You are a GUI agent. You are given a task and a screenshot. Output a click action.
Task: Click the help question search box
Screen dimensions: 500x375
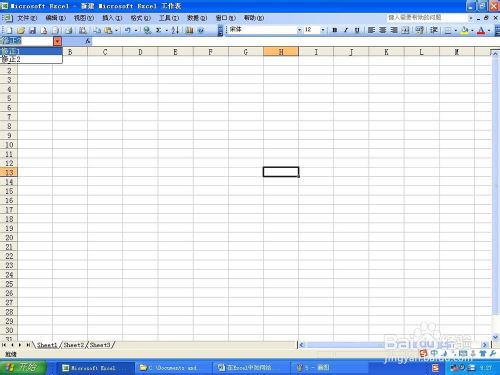point(428,17)
